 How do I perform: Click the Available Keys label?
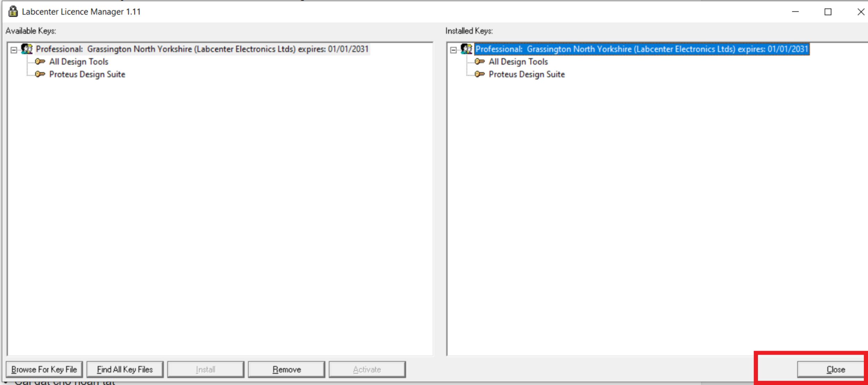(31, 31)
